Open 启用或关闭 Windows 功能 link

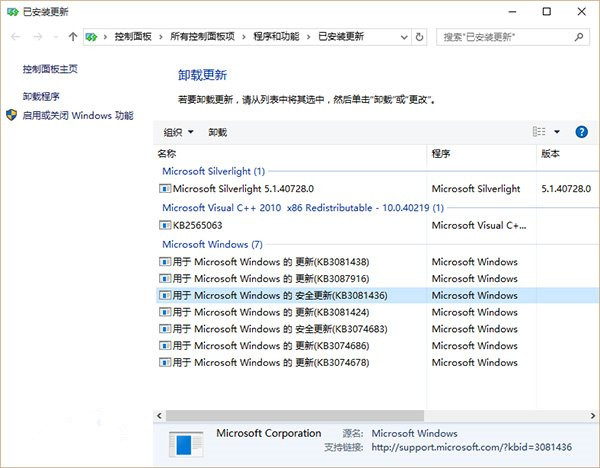point(78,115)
